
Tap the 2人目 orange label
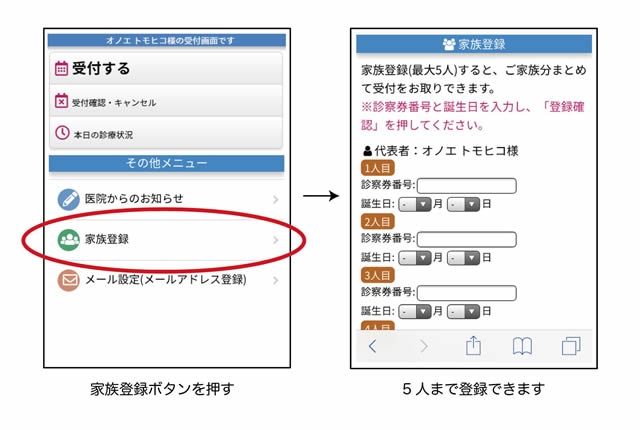coord(378,222)
